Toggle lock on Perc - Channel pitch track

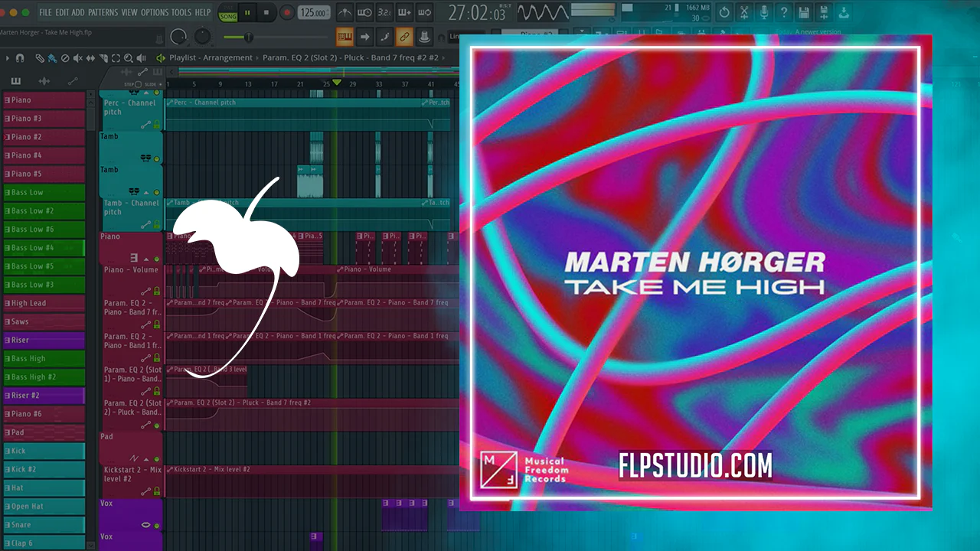pos(157,125)
